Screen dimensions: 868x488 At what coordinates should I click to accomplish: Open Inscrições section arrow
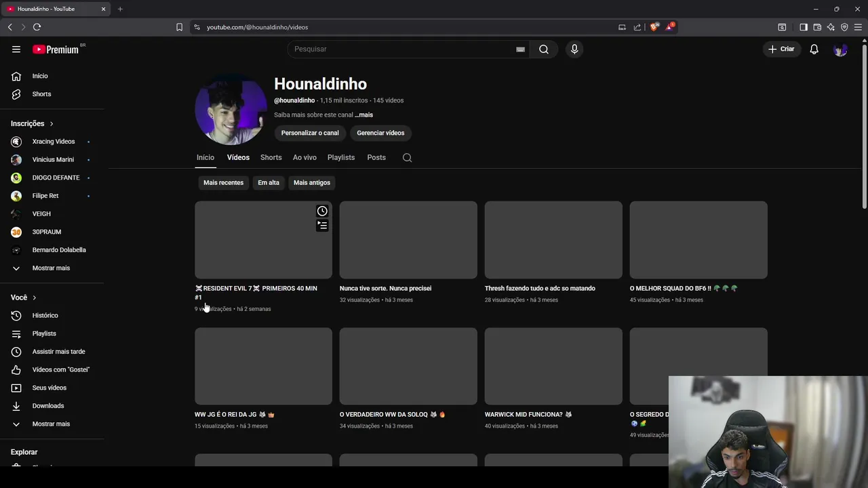tap(51, 124)
